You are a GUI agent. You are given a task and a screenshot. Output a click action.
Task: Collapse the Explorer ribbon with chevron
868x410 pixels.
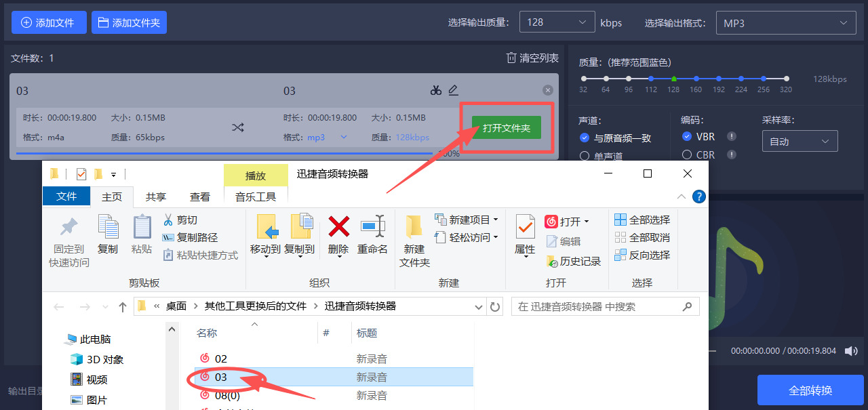[x=682, y=197]
